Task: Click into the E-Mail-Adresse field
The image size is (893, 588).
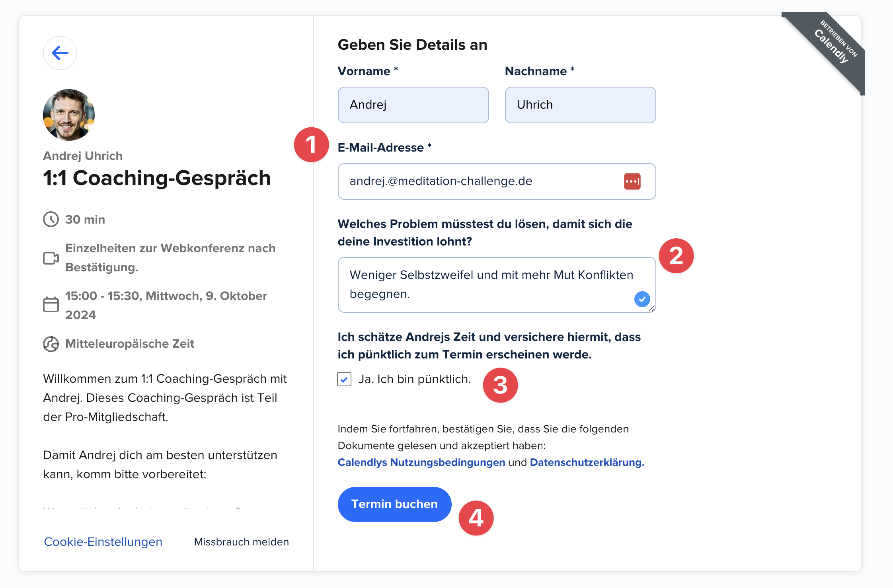Action: pyautogui.click(x=478, y=181)
